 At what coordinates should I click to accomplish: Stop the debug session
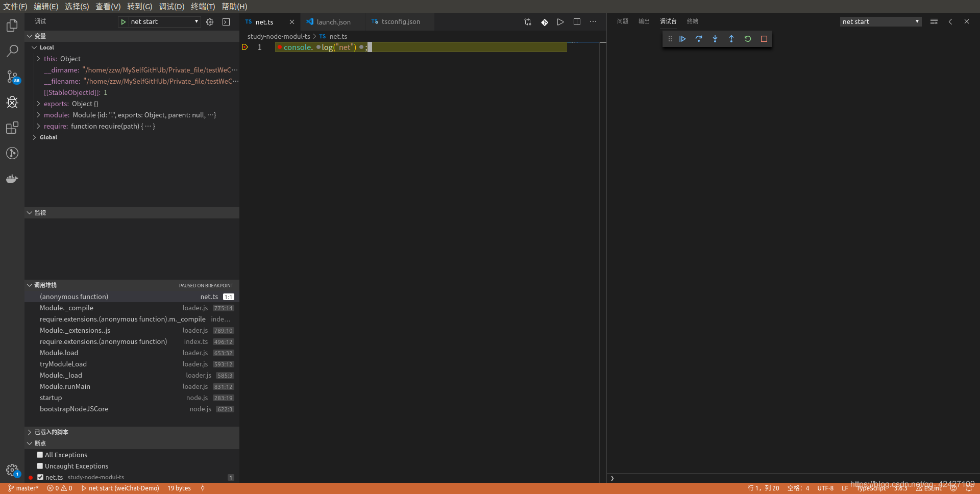(x=764, y=39)
